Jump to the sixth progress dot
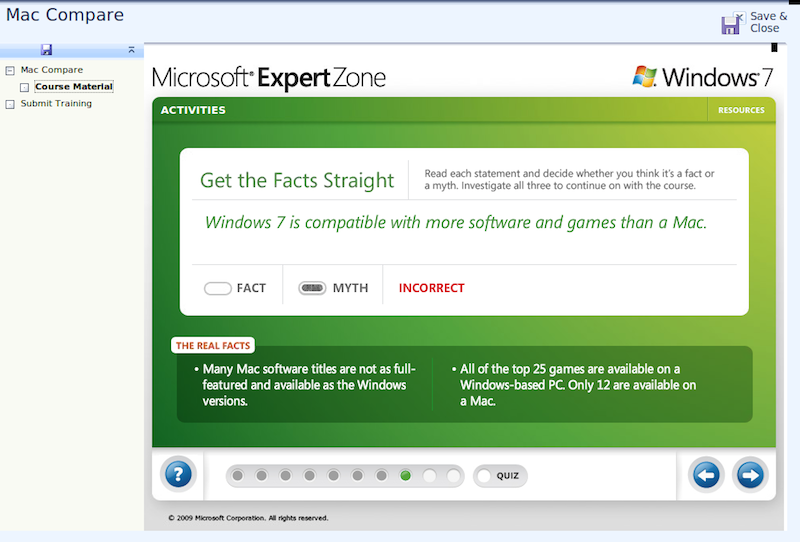The width and height of the screenshot is (800, 542). (x=357, y=476)
